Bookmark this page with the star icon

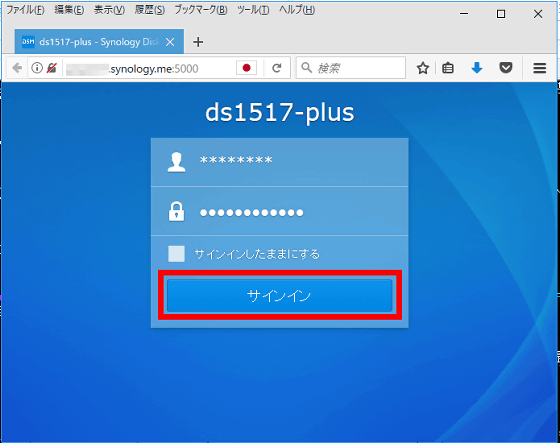tap(423, 68)
